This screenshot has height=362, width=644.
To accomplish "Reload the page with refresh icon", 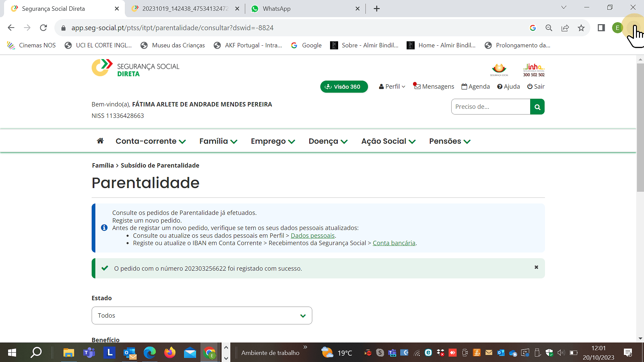I will 43,28.
